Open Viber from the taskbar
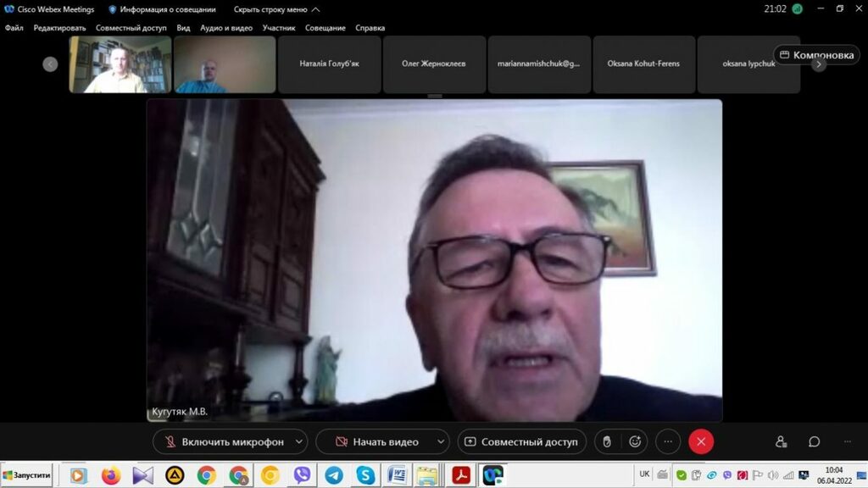868x488 pixels. pos(302,475)
